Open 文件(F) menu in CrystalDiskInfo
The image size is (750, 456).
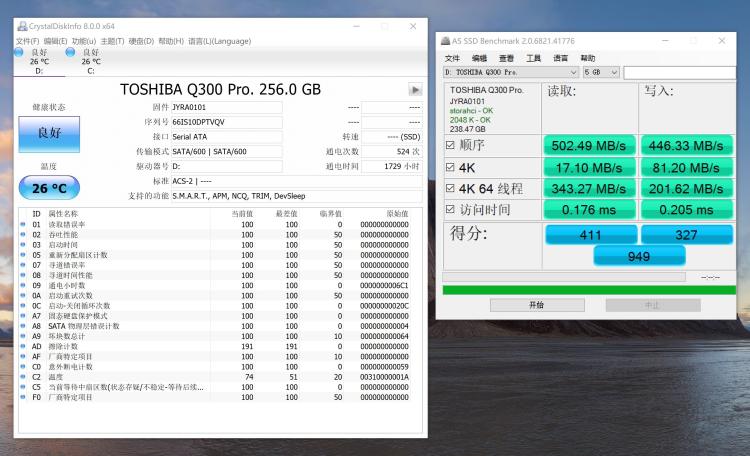tap(27, 41)
